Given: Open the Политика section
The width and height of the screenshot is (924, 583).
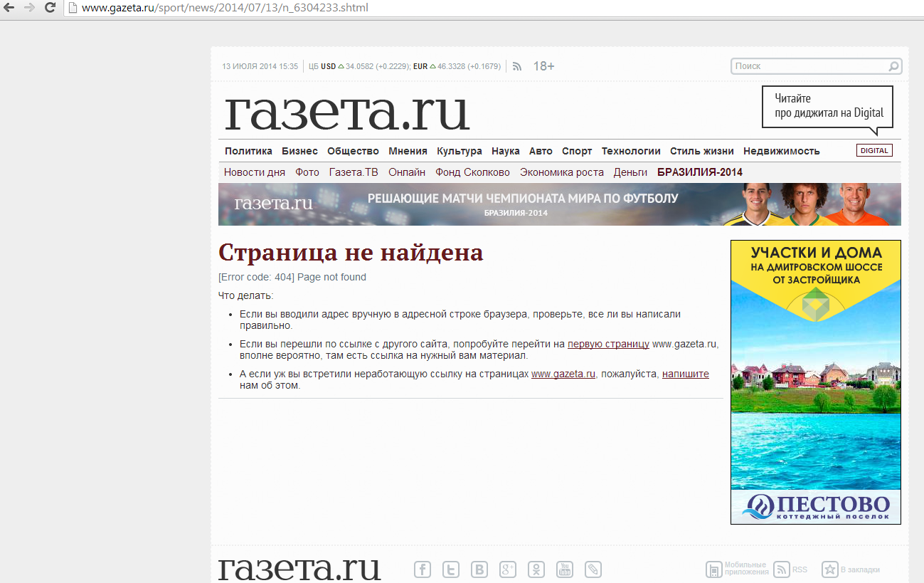Looking at the screenshot, I should (x=248, y=151).
